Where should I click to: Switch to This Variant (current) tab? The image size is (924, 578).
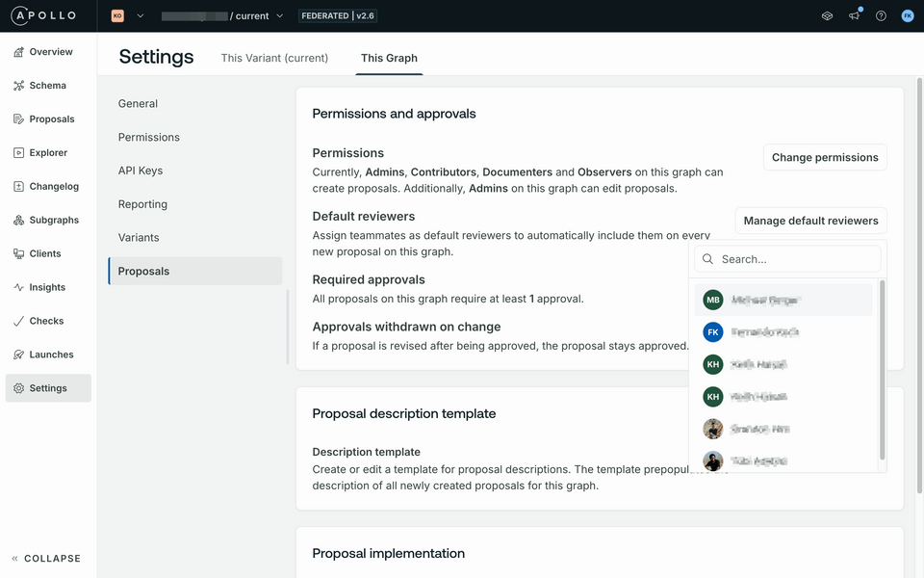[274, 58]
